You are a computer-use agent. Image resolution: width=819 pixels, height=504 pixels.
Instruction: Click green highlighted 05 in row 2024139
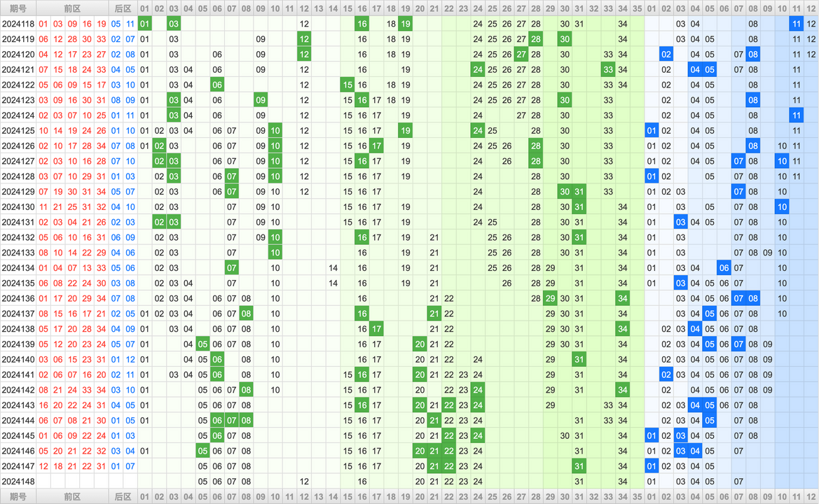(x=202, y=344)
